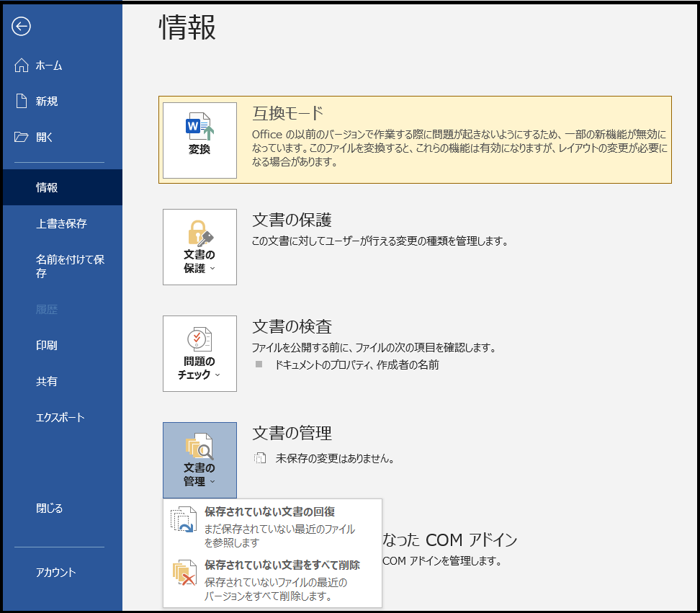Choose 保存されていない文書をすべて削除 menu entry
This screenshot has width=700, height=613.
pyautogui.click(x=282, y=565)
